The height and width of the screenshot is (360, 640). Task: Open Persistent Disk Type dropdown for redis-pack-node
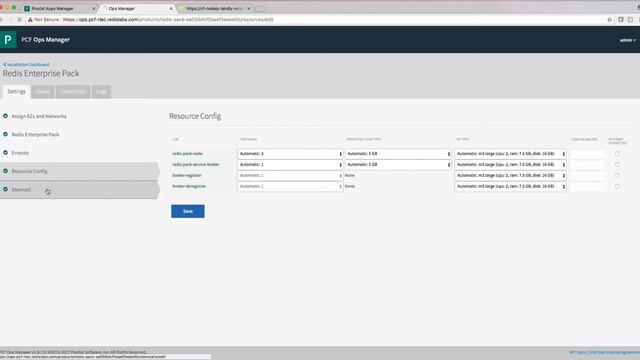(398, 154)
